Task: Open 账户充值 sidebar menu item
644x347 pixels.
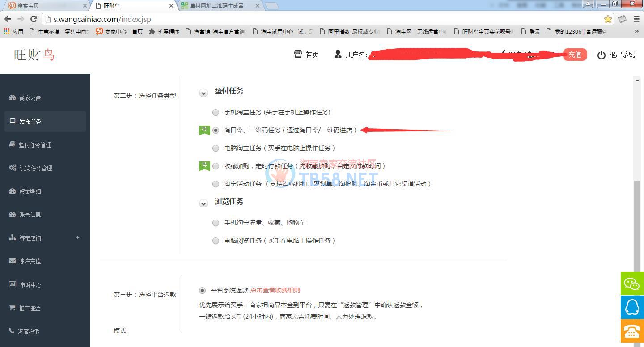Action: point(45,261)
